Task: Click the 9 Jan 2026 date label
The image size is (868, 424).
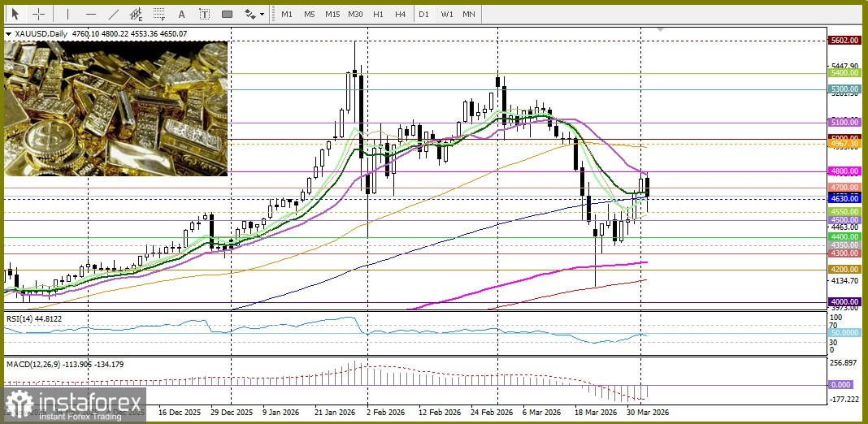Action: (x=283, y=413)
